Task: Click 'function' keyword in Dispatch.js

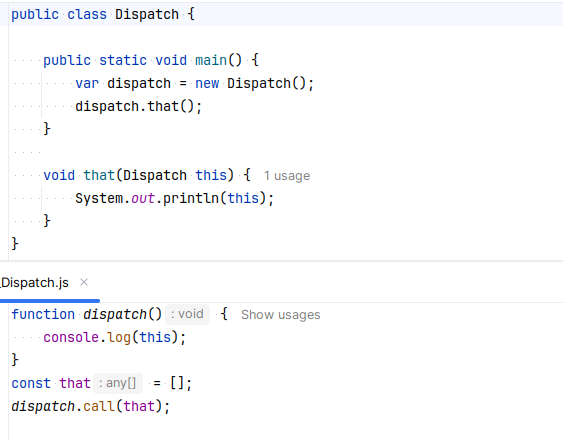Action: tap(43, 315)
